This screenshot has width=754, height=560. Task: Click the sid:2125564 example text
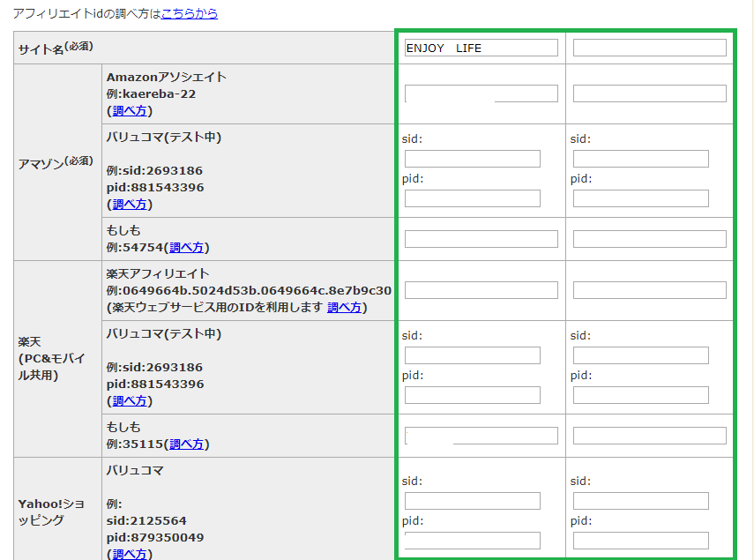pyautogui.click(x=146, y=520)
